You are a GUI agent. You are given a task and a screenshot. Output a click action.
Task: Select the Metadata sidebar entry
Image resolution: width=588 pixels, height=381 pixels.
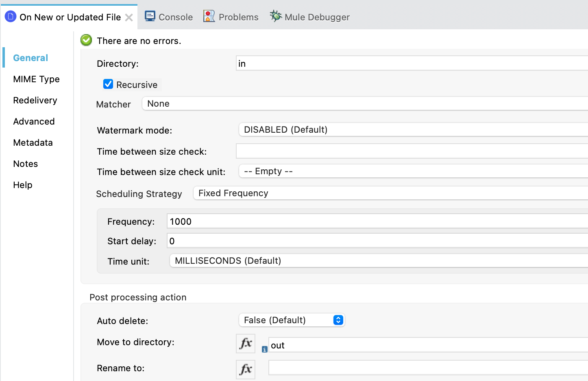33,142
